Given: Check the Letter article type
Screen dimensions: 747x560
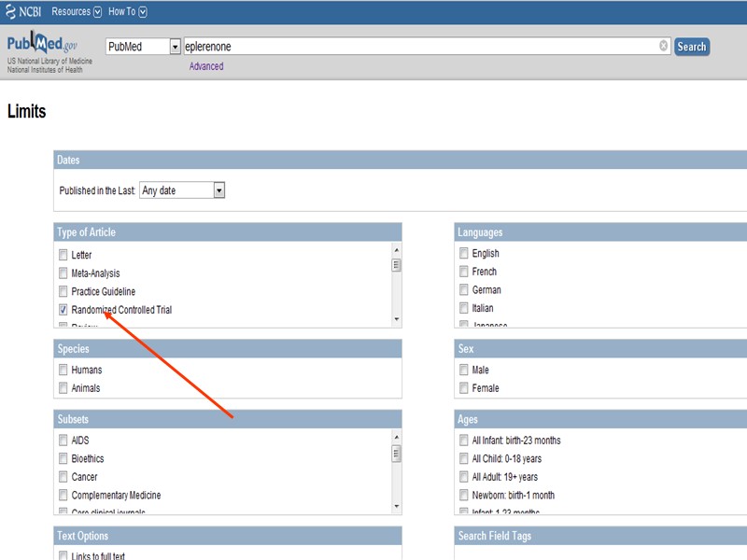Looking at the screenshot, I should pyautogui.click(x=63, y=255).
